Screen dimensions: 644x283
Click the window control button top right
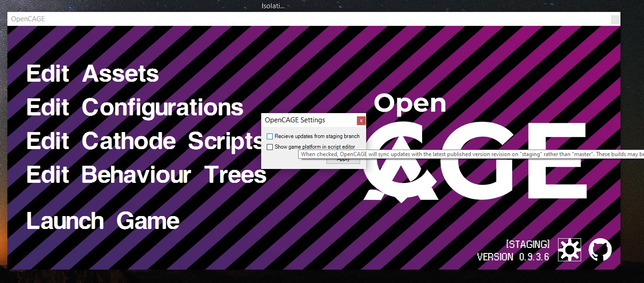point(615,19)
